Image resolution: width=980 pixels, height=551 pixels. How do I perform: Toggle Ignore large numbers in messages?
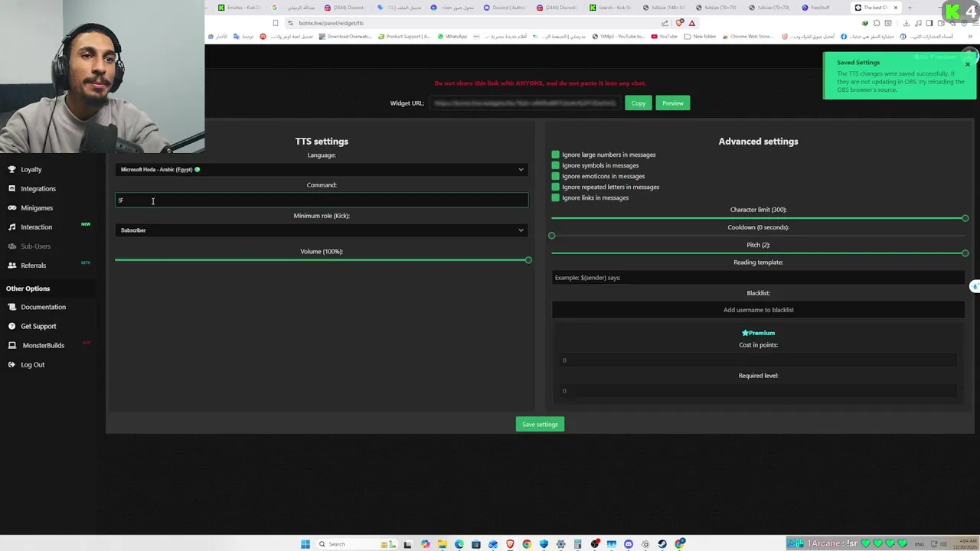(x=556, y=155)
